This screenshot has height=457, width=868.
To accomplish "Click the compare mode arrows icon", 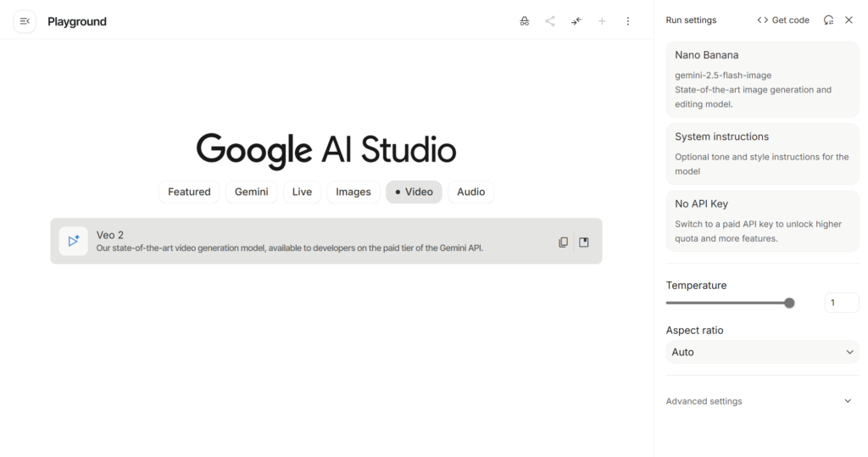I will tap(576, 21).
